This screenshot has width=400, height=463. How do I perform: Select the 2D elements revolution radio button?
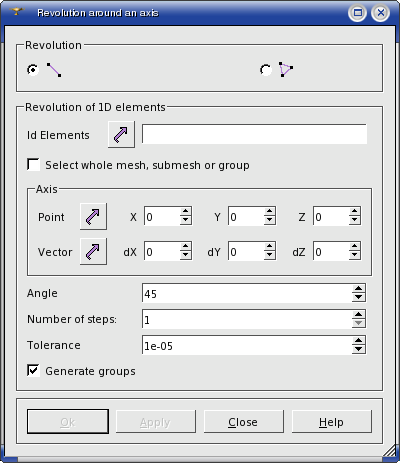[266, 70]
